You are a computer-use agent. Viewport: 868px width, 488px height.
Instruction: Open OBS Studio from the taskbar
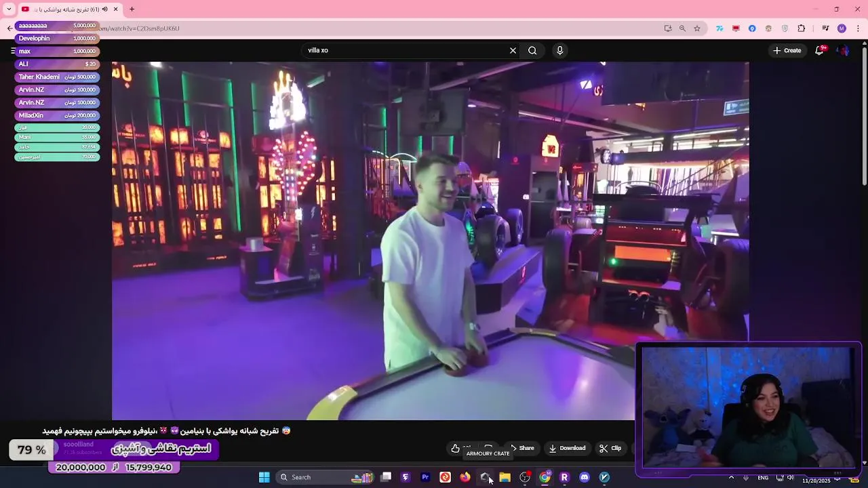coord(524,477)
